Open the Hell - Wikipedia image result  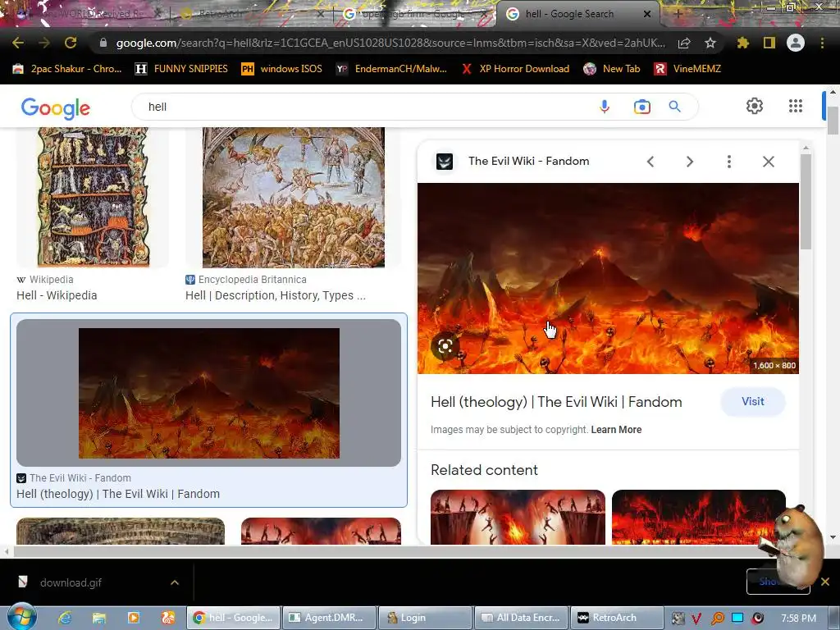pos(93,197)
